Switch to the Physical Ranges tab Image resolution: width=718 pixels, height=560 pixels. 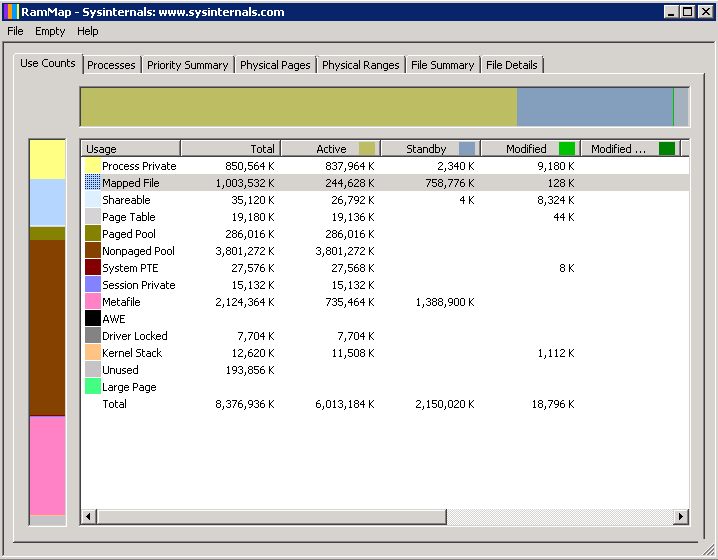pyautogui.click(x=361, y=65)
